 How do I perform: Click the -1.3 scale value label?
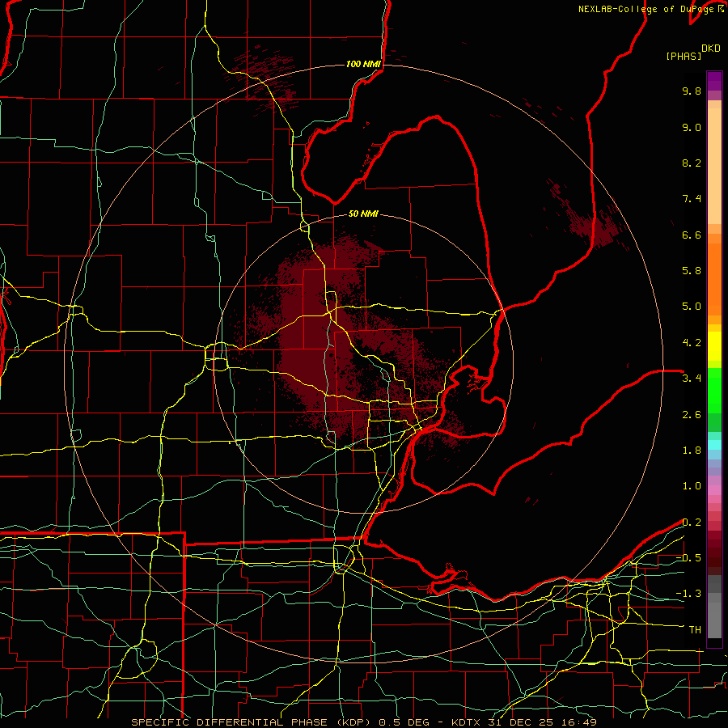(x=688, y=594)
